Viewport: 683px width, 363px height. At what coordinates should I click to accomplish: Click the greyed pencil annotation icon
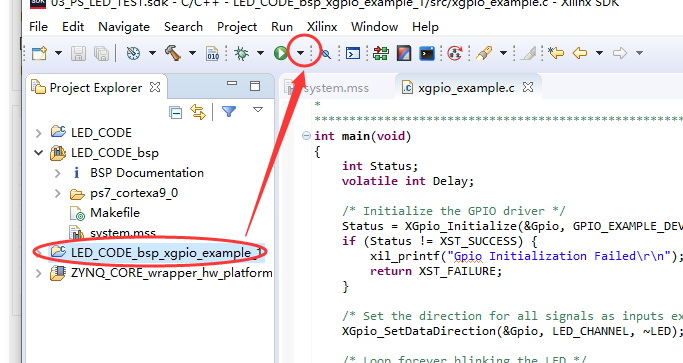(529, 53)
